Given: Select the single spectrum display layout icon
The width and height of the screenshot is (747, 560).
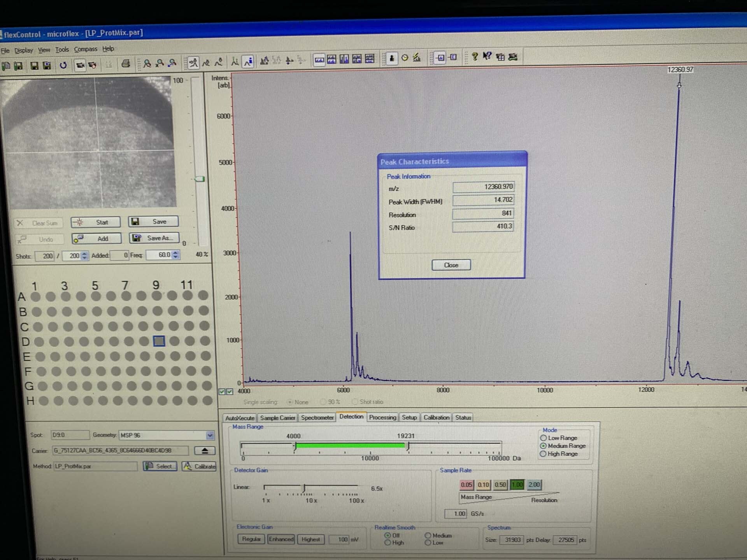Looking at the screenshot, I should [319, 59].
